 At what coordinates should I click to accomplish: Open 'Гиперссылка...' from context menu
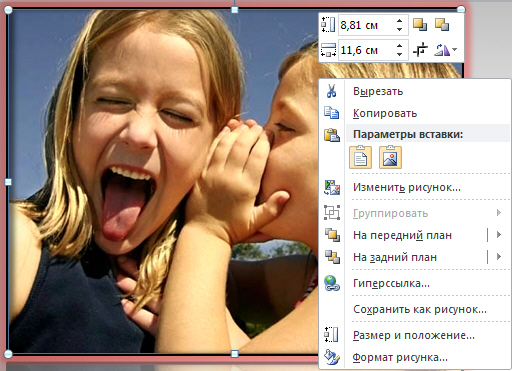[415, 283]
